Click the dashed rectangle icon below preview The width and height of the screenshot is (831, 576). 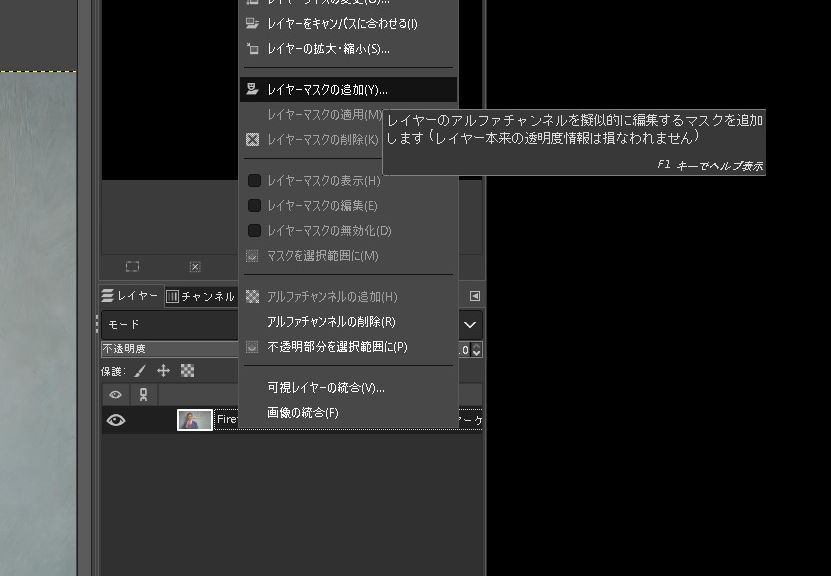click(132, 267)
